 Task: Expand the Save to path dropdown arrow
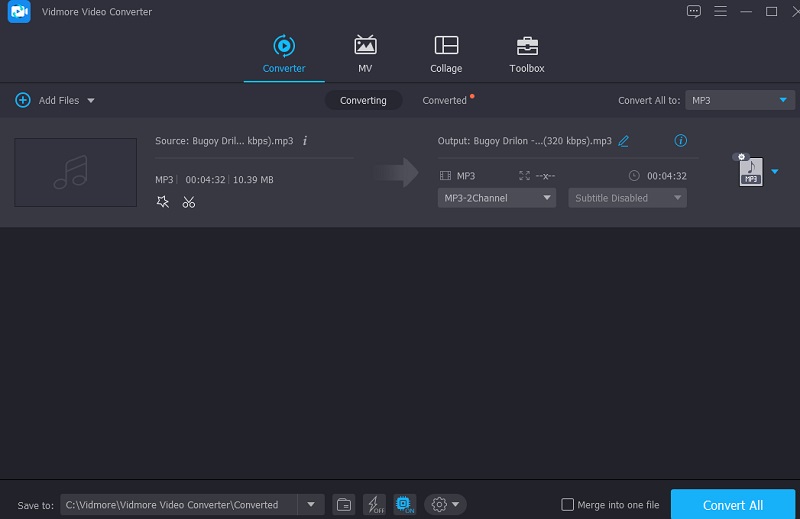coord(311,505)
